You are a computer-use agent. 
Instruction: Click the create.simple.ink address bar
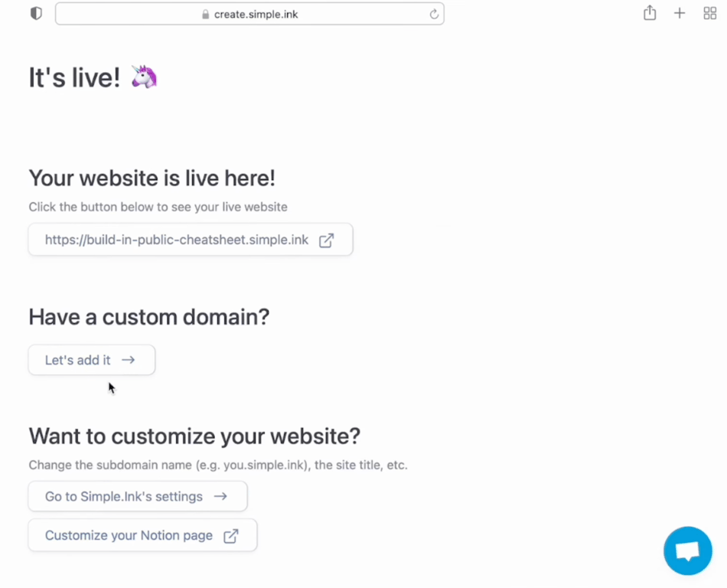pyautogui.click(x=249, y=14)
